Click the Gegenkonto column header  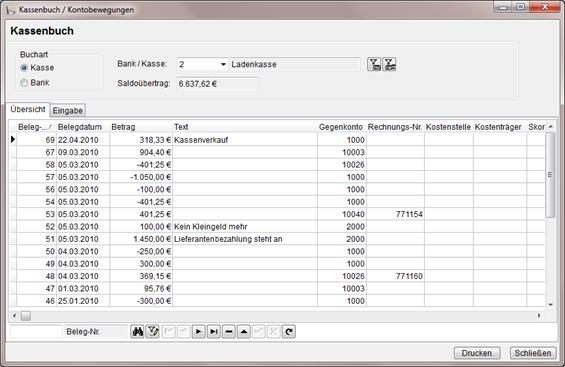341,127
